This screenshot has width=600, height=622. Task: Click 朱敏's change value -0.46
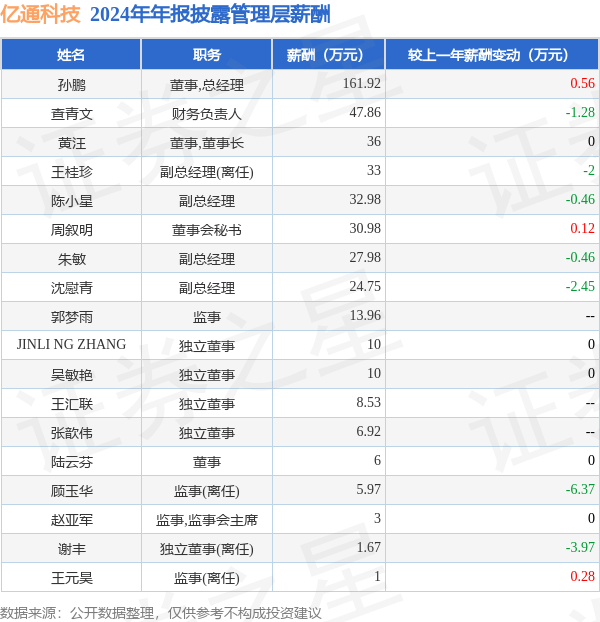click(x=580, y=257)
